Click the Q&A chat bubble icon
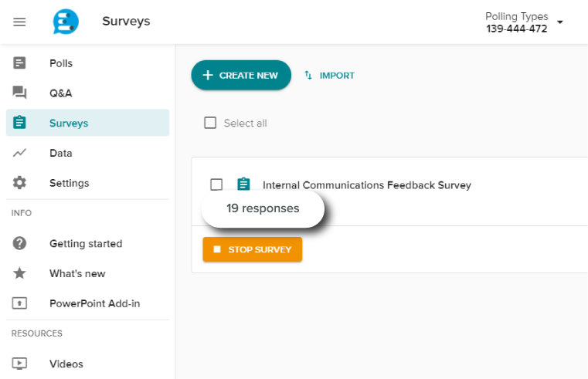The image size is (588, 379). click(20, 93)
